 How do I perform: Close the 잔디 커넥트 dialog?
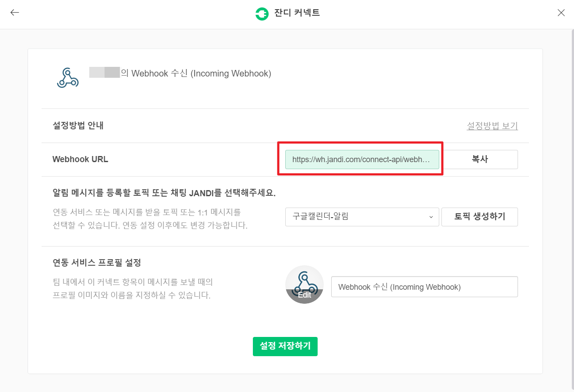pyautogui.click(x=561, y=13)
